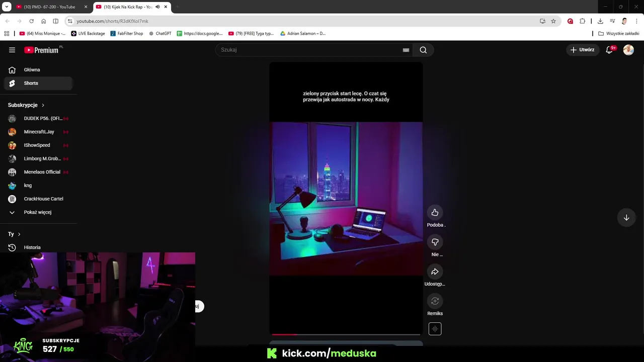Open the tab search dropdown arrow
The image size is (644, 362).
click(x=7, y=7)
